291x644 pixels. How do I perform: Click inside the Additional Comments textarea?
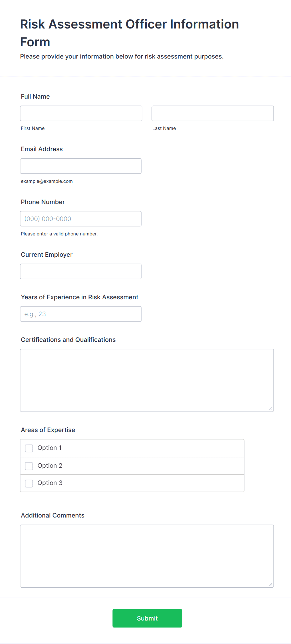tap(147, 556)
